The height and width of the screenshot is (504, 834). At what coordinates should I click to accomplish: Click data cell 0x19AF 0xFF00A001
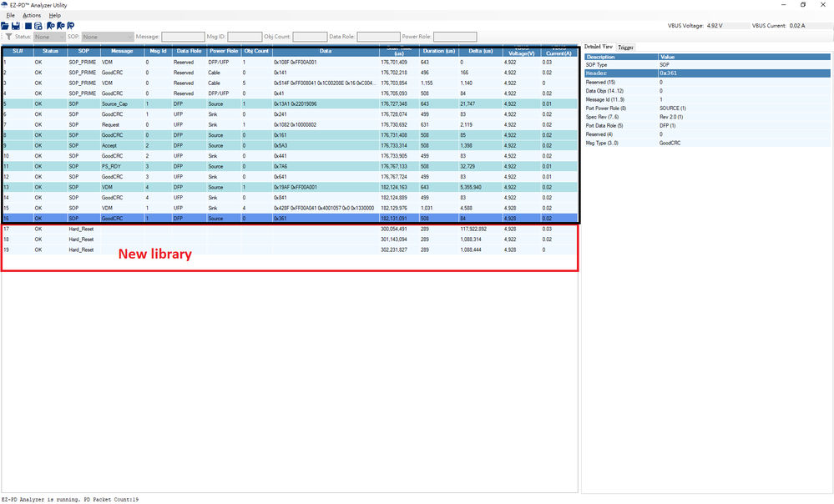point(295,187)
